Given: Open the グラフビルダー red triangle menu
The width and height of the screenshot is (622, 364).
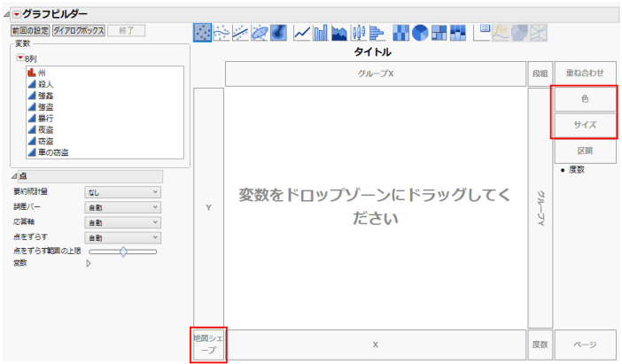Looking at the screenshot, I should tap(17, 14).
